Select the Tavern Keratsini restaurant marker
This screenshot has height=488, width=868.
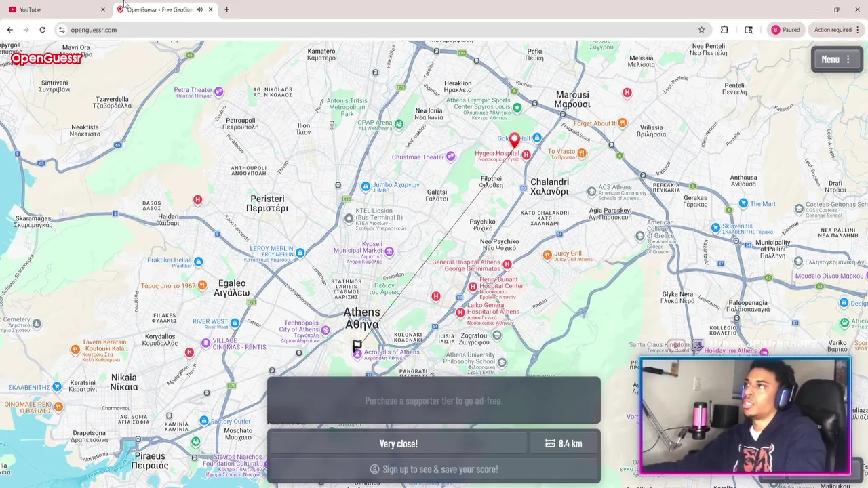coord(75,350)
